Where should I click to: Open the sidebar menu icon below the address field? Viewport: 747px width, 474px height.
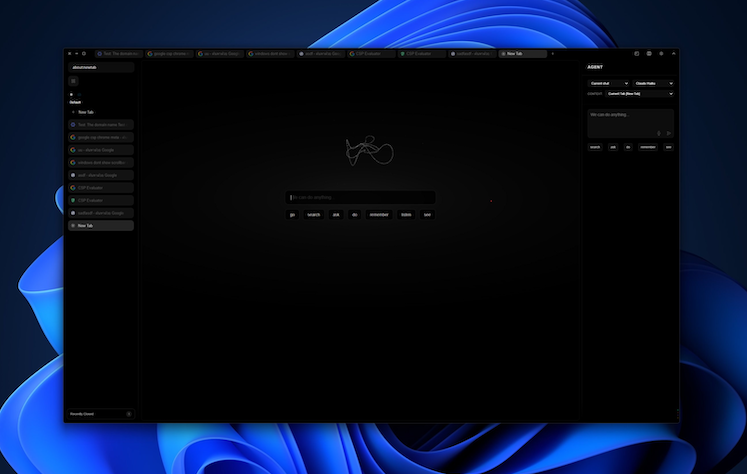[73, 81]
